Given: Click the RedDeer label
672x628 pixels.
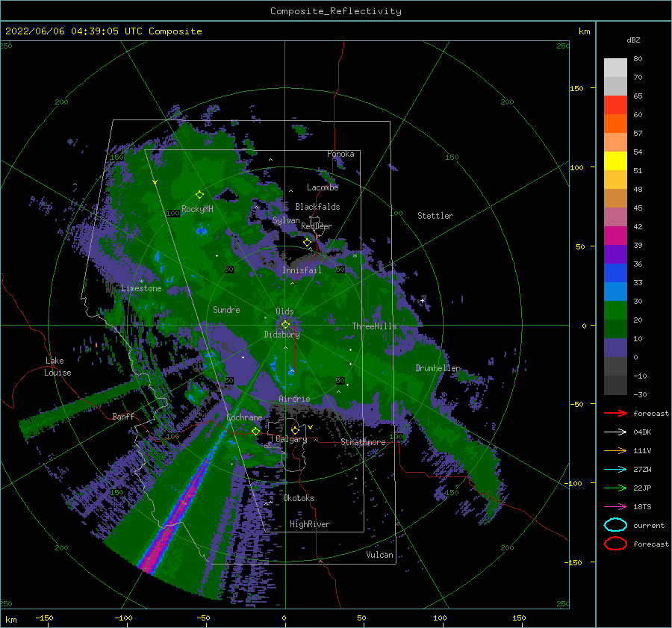Looking at the screenshot, I should tap(317, 226).
